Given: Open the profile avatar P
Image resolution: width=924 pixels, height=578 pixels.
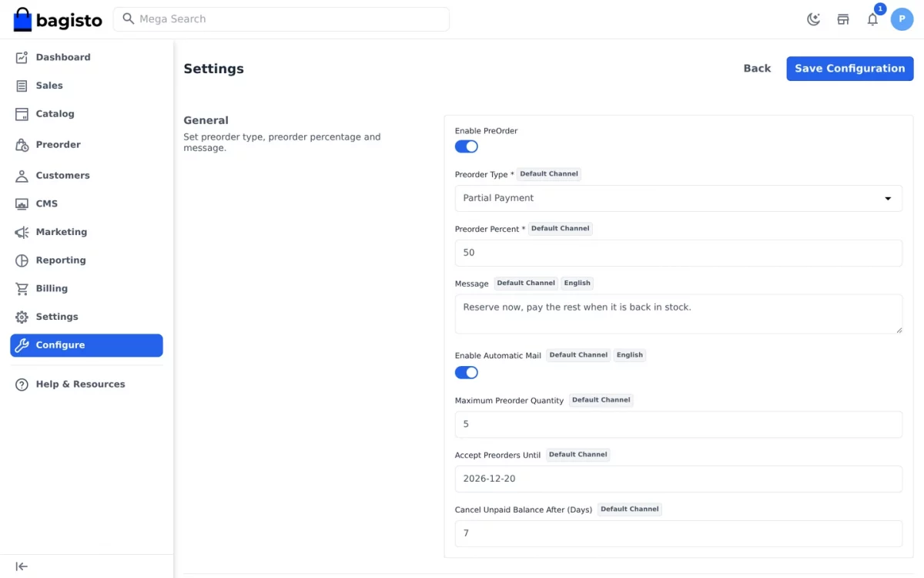Looking at the screenshot, I should pos(902,19).
